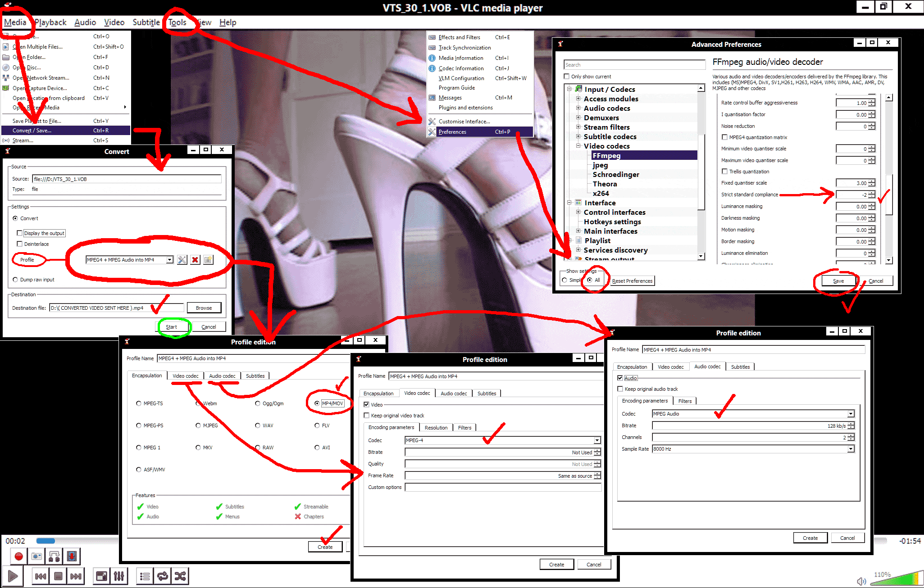Enable Display the output checkbox
Viewport: 924px width, 588px height.
(x=19, y=233)
